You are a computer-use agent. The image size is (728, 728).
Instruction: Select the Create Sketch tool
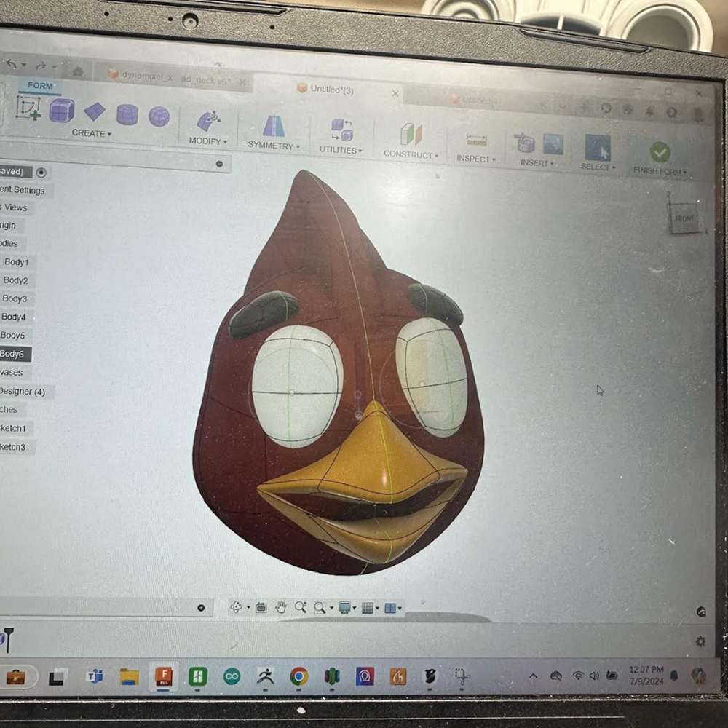tap(29, 108)
